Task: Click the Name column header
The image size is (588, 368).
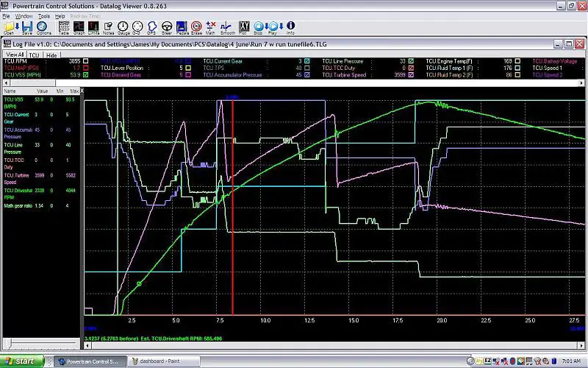Action: pyautogui.click(x=10, y=91)
